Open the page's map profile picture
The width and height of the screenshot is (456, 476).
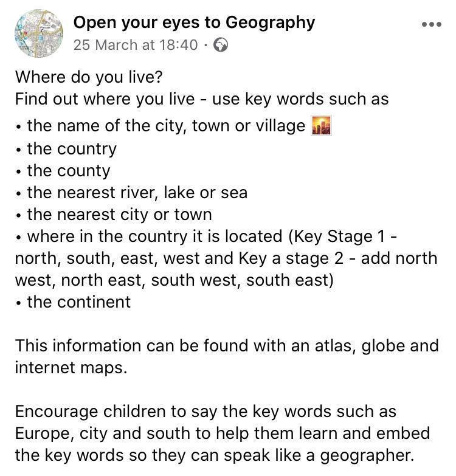[38, 33]
